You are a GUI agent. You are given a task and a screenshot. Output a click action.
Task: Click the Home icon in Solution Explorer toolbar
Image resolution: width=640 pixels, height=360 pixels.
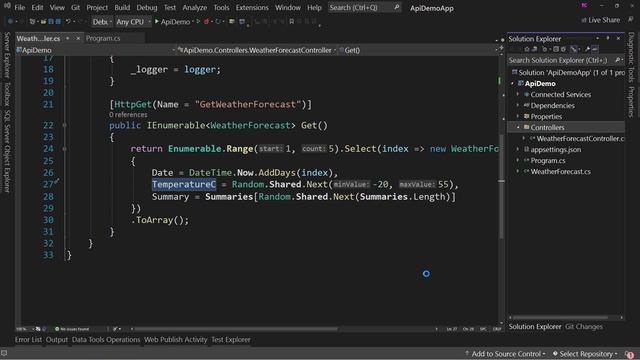[x=527, y=49]
